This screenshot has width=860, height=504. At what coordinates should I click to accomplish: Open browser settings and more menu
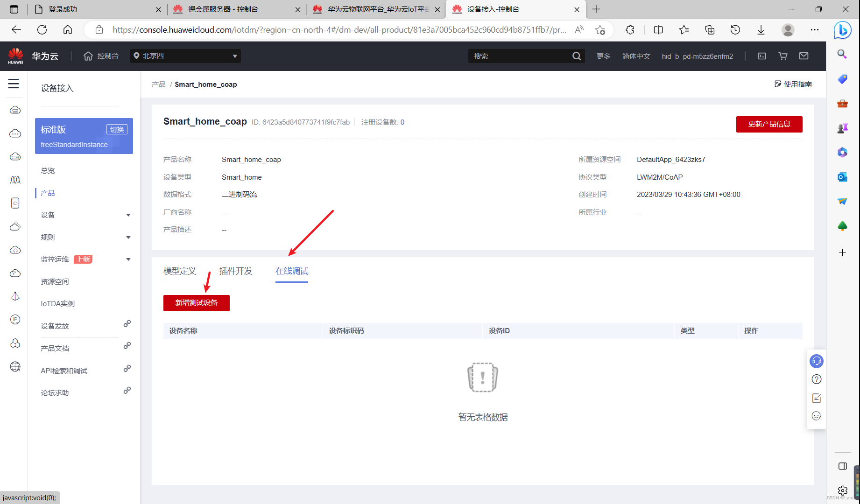[x=815, y=30]
